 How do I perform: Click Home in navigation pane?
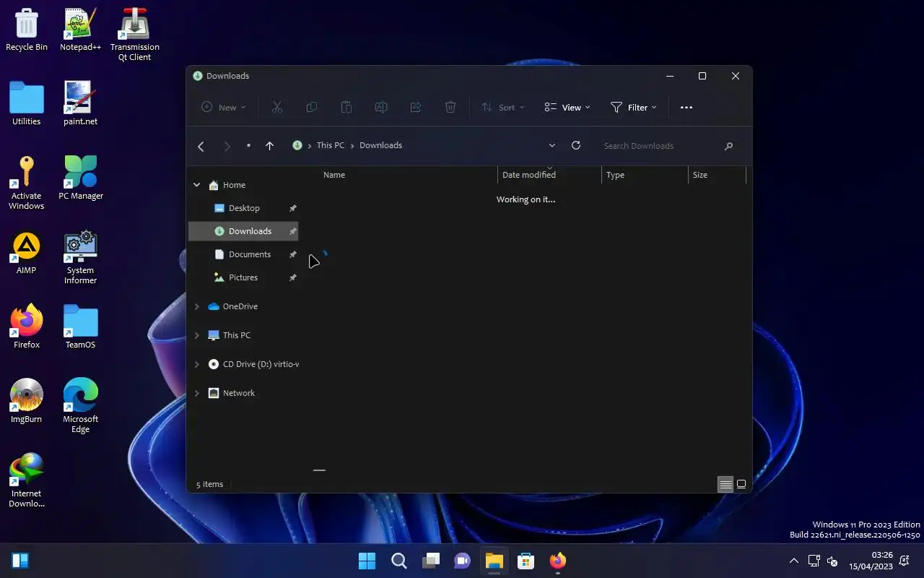(234, 185)
